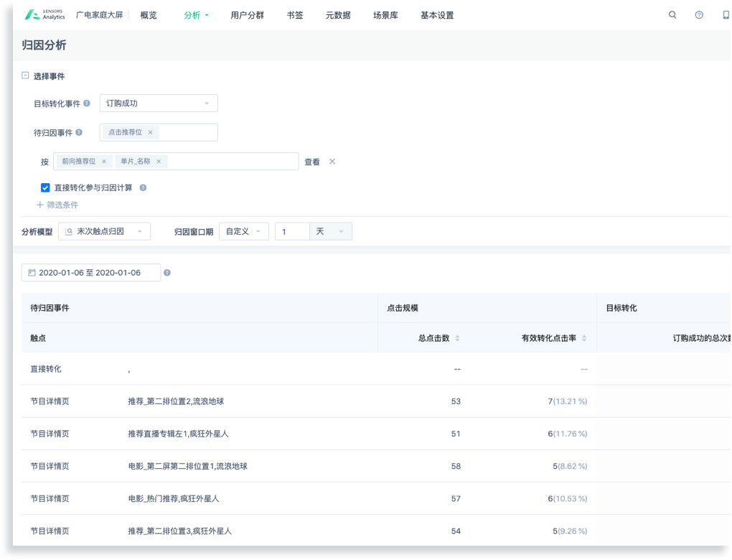This screenshot has width=732, height=560.
Task: Click help icon beside 待归因事件
Action: pyautogui.click(x=79, y=132)
